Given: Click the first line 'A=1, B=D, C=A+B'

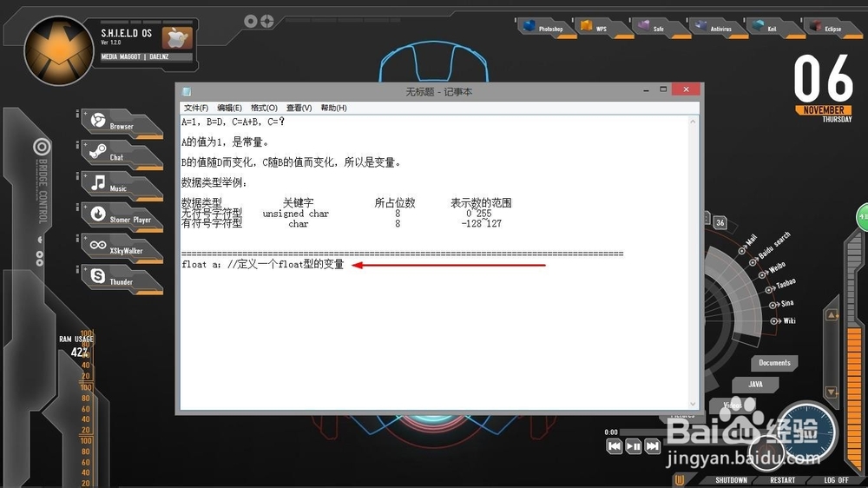Looking at the screenshot, I should (233, 122).
